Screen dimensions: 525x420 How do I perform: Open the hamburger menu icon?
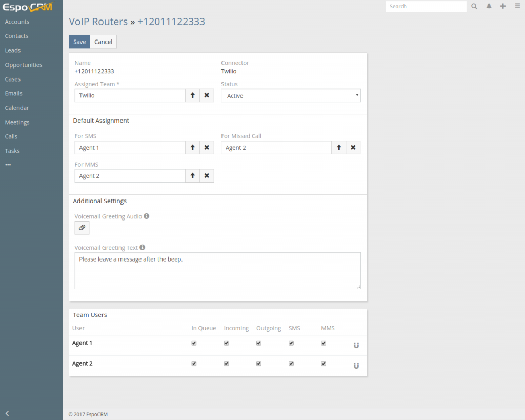coord(517,6)
